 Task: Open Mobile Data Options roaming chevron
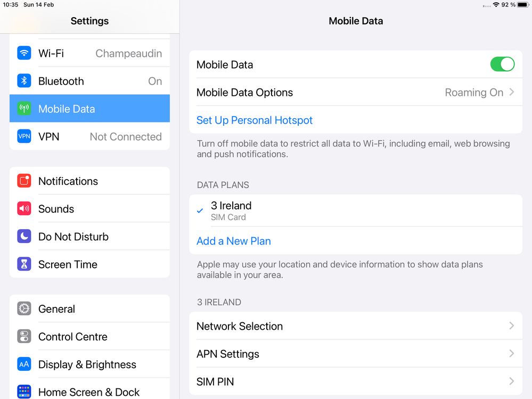(511, 92)
